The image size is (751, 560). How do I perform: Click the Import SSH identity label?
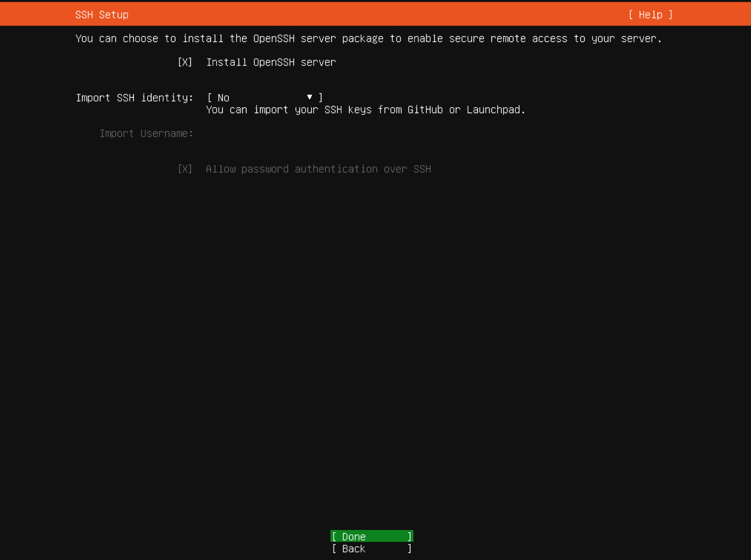[134, 97]
